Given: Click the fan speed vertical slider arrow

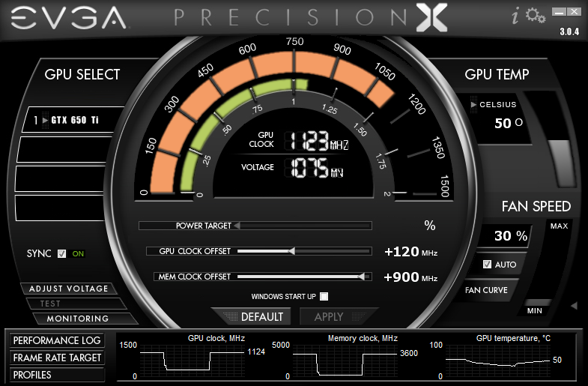Looking at the screenshot, I should pos(574,306).
